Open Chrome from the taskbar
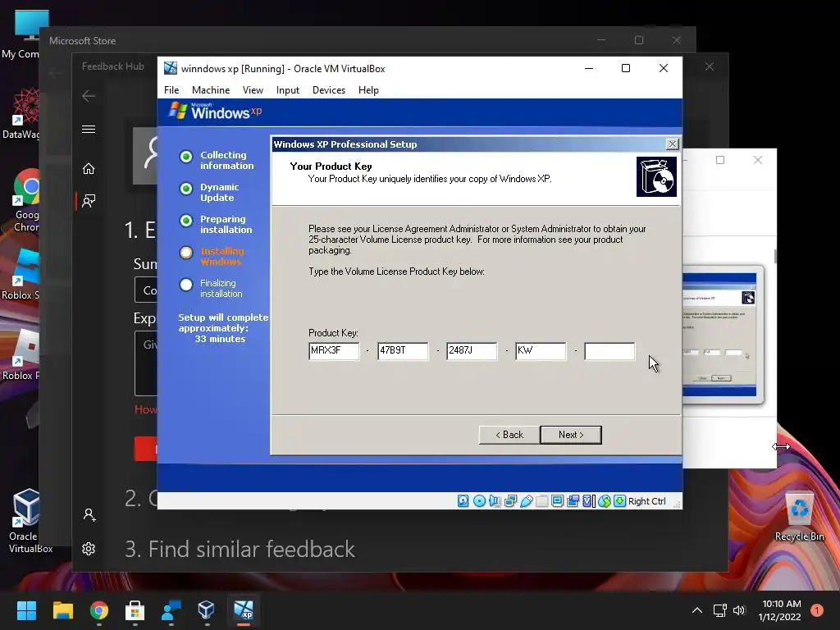Viewport: 840px width, 630px height. click(x=98, y=610)
